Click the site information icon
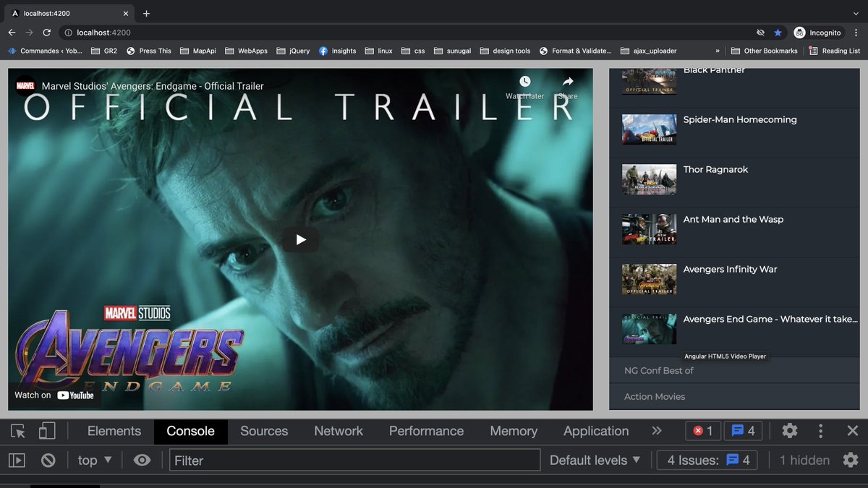This screenshot has width=868, height=488. coord(68,33)
